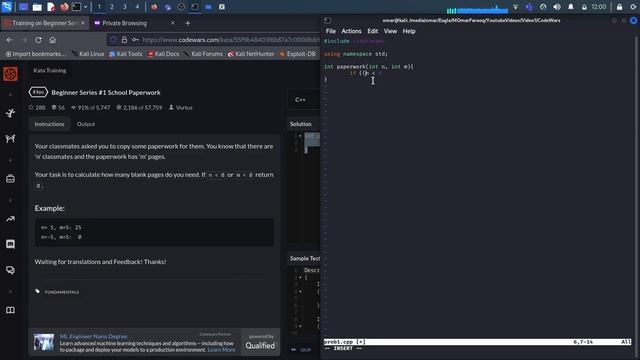Open the Kali applications menu
The height and width of the screenshot is (360, 640).
pyautogui.click(x=7, y=7)
